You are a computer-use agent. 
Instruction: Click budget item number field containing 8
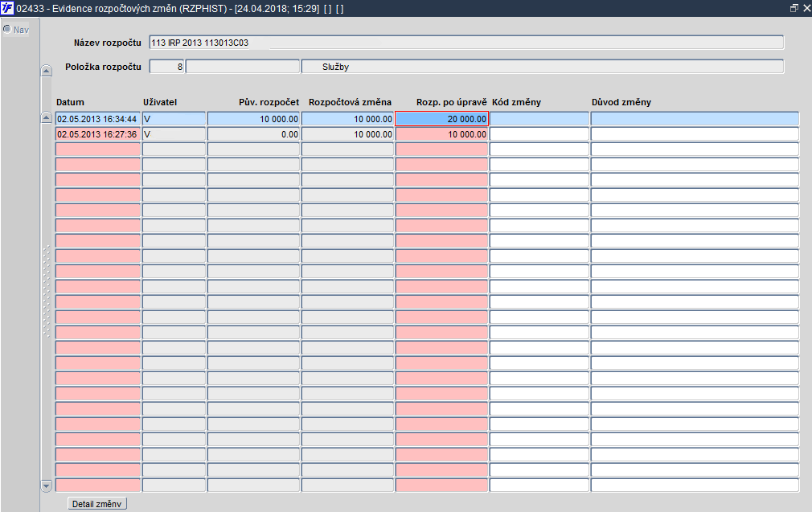pyautogui.click(x=166, y=67)
